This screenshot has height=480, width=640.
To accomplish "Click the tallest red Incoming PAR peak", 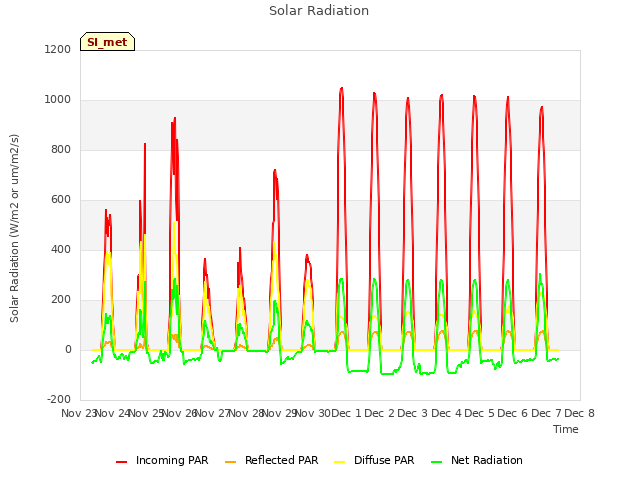I will (342, 89).
